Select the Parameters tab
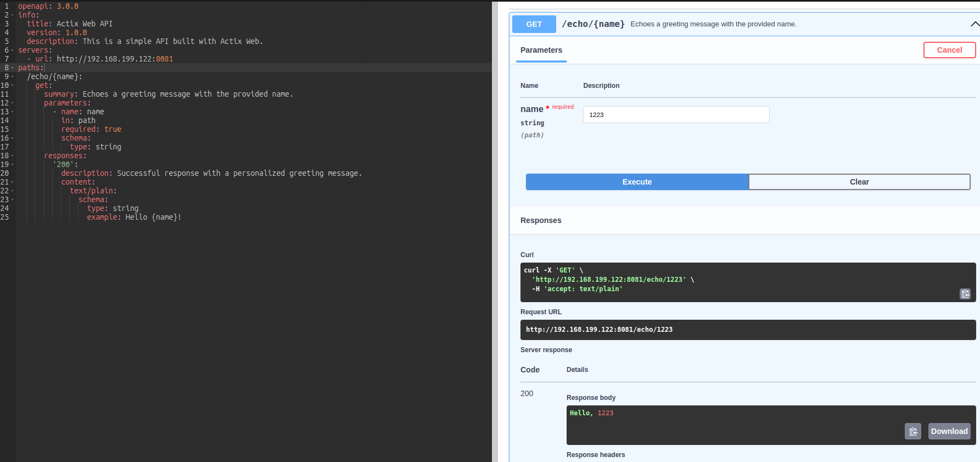Viewport: 980px width, 462px height. click(x=541, y=50)
